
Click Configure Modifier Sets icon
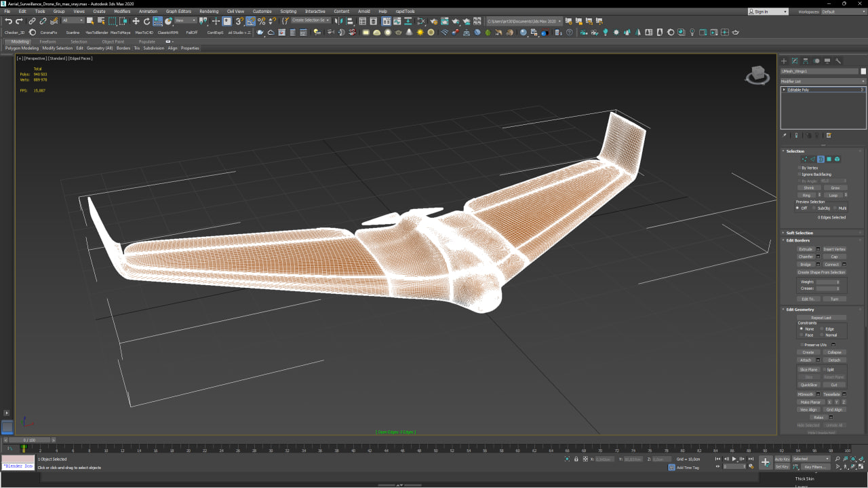[829, 135]
